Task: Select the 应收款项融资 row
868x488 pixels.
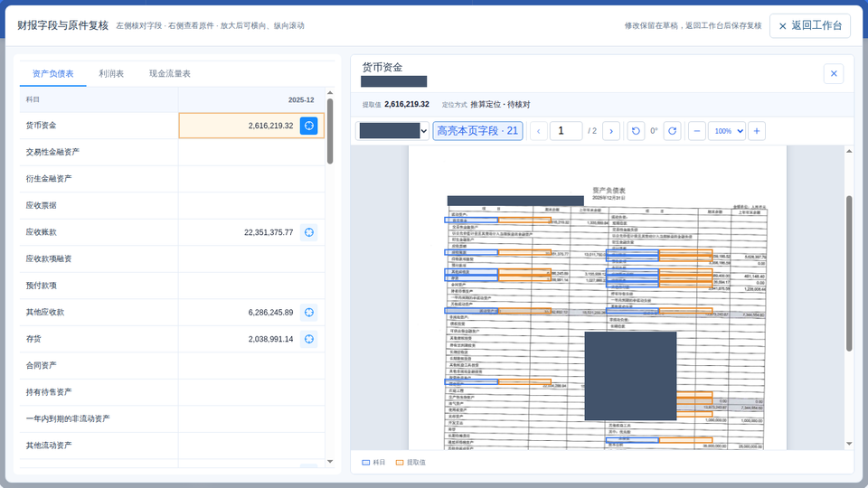Action: [172, 259]
